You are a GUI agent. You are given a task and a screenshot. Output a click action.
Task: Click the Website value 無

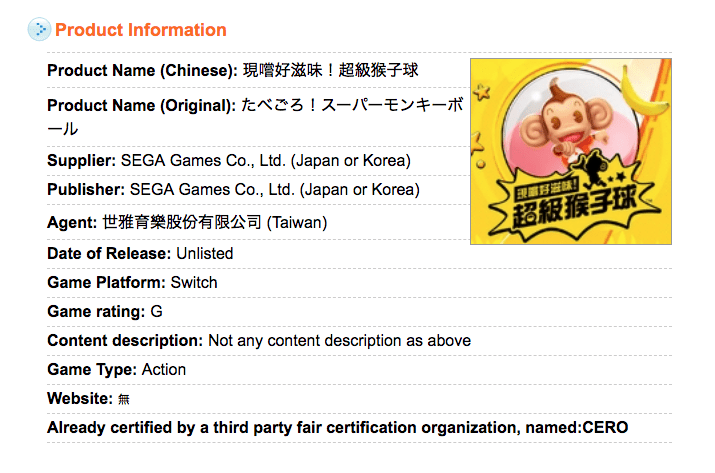[x=124, y=399]
